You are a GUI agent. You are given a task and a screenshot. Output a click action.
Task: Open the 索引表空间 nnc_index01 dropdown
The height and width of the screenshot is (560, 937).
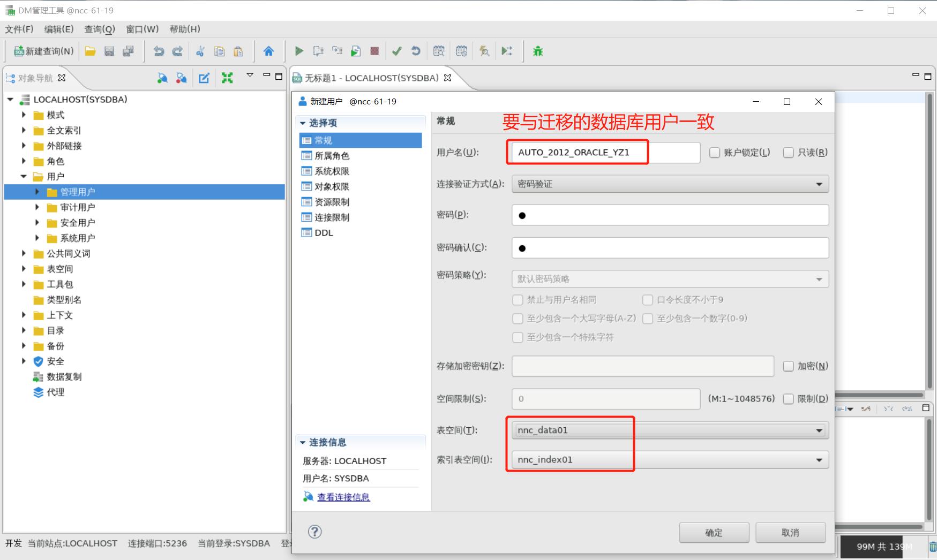tap(670, 460)
